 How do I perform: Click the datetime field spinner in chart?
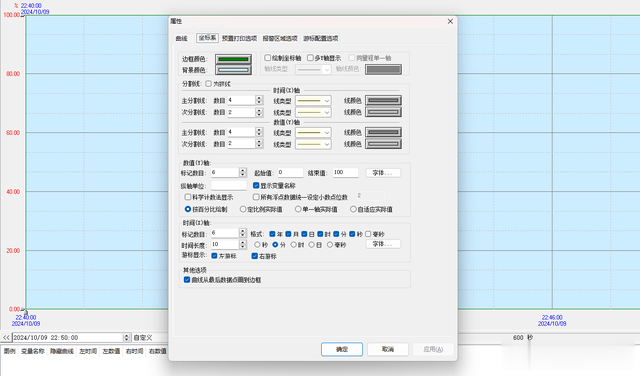click(x=127, y=338)
